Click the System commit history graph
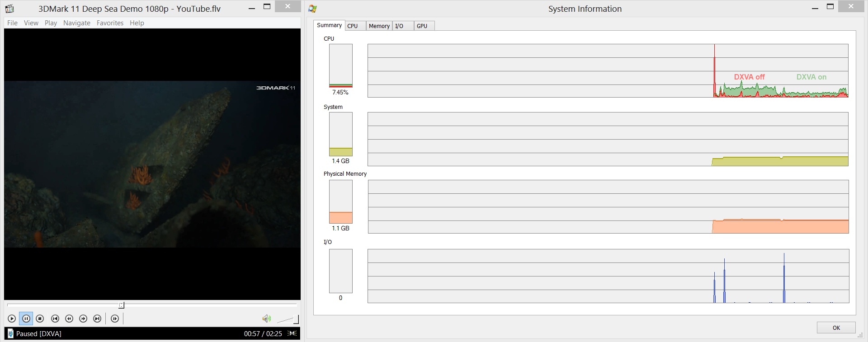Viewport: 868px width, 342px height. tap(608, 139)
